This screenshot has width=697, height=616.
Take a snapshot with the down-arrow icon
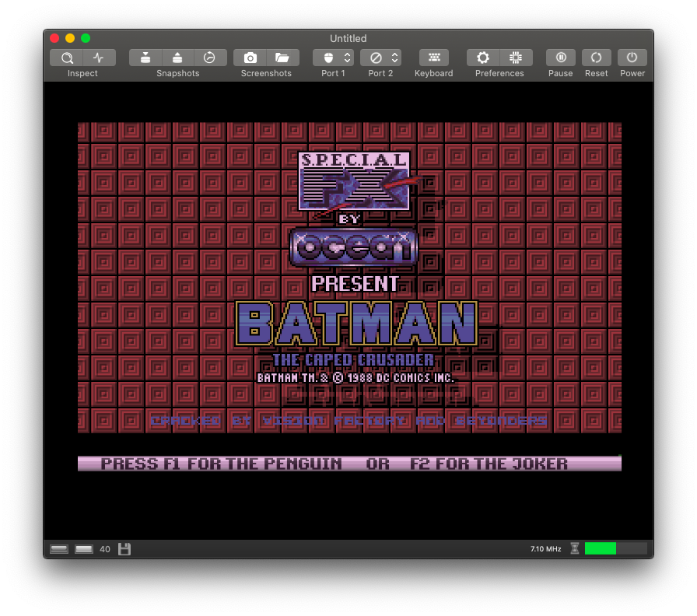point(145,58)
